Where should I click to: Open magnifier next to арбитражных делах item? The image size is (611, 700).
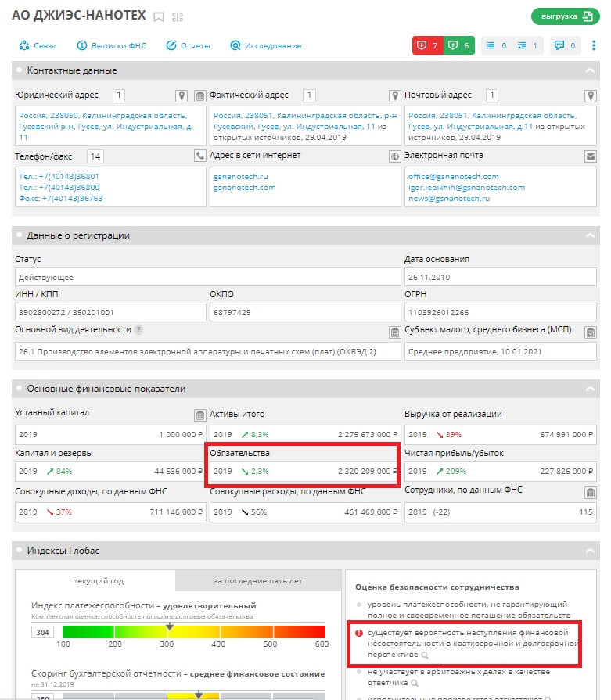pyautogui.click(x=415, y=683)
